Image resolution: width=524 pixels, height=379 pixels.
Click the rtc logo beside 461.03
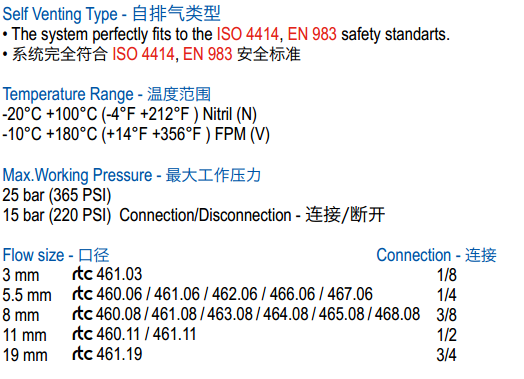[x=82, y=274]
